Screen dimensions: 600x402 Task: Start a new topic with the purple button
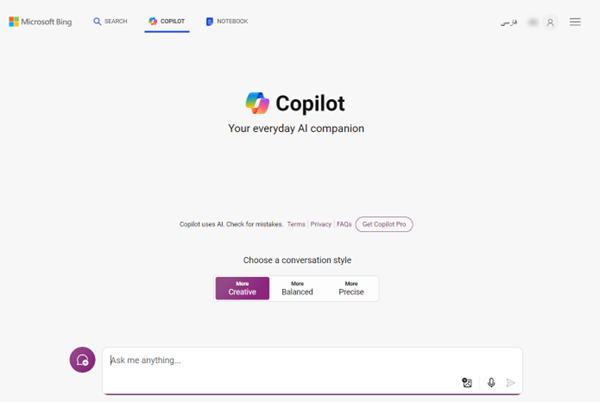pos(82,360)
